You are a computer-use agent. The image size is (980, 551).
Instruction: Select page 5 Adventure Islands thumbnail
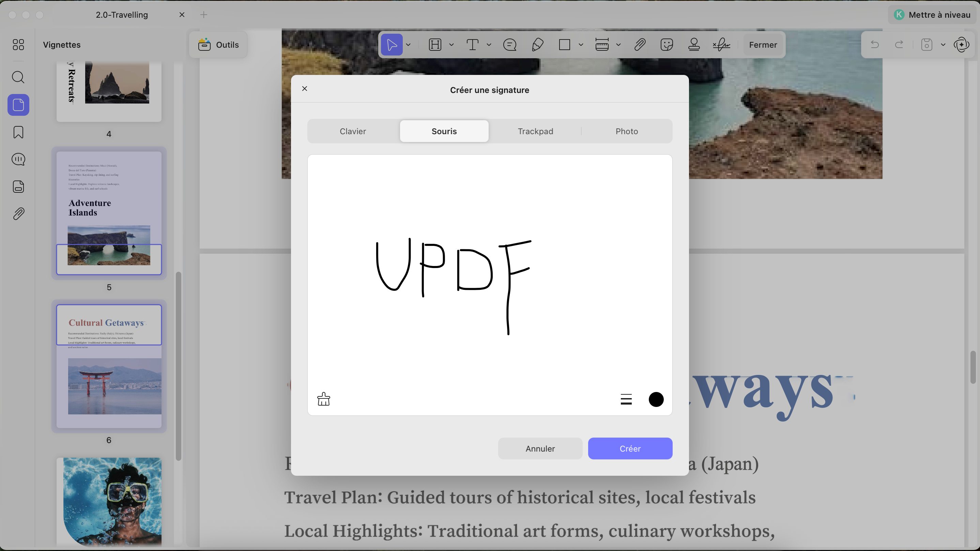pos(109,213)
